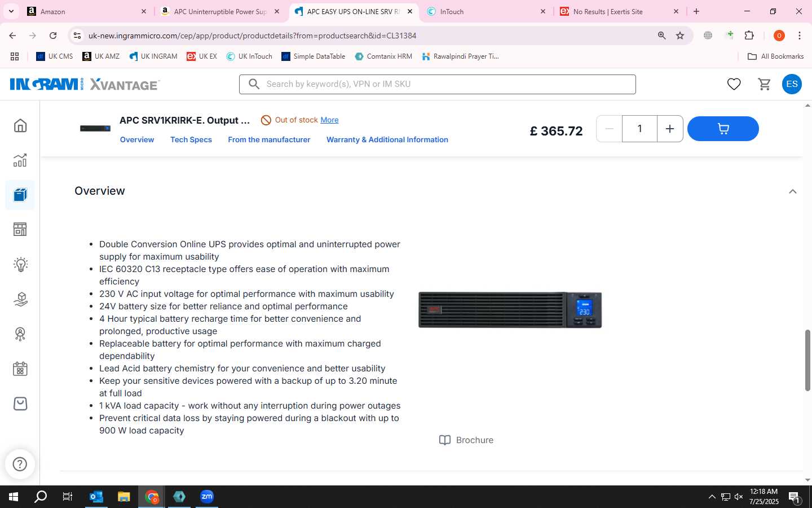
Task: Switch to No Results Exertis Site tab
Action: coord(619,11)
